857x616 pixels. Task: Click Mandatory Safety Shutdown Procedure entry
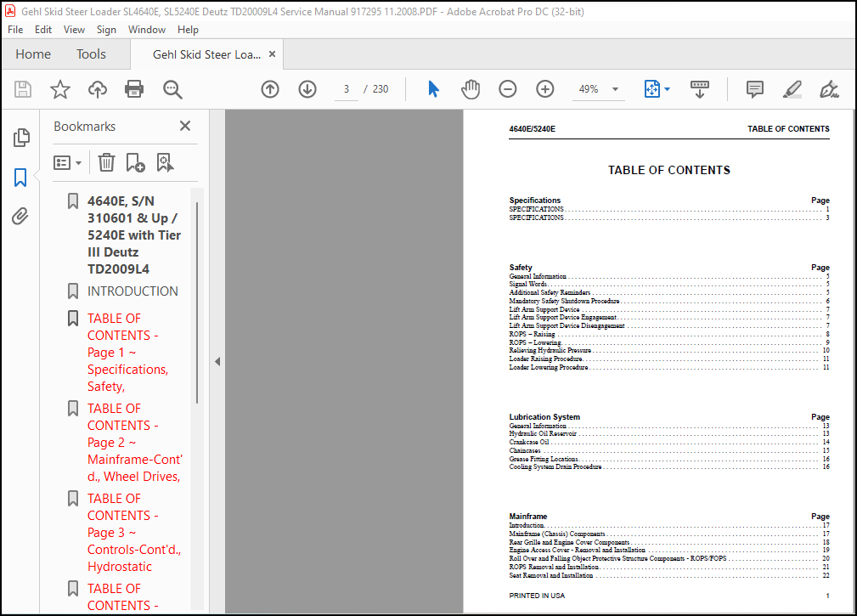pyautogui.click(x=564, y=301)
